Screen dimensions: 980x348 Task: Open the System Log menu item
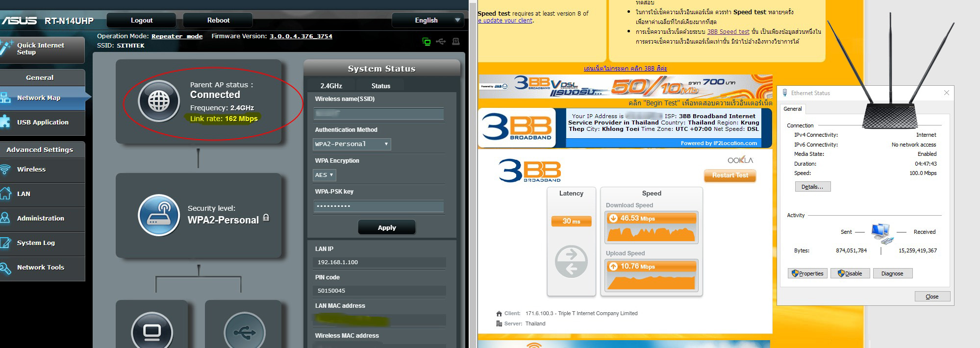[42, 243]
